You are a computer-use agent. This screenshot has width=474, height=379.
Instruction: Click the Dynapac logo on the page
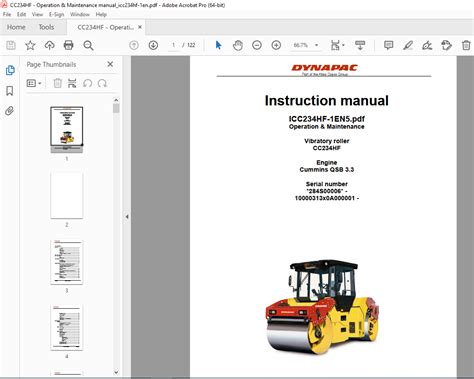tap(324, 68)
